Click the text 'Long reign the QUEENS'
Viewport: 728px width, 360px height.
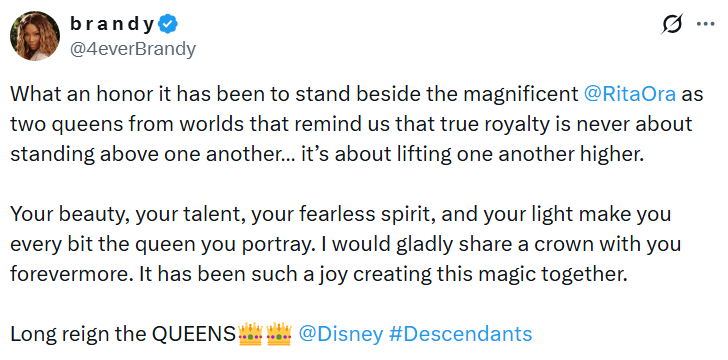124,334
